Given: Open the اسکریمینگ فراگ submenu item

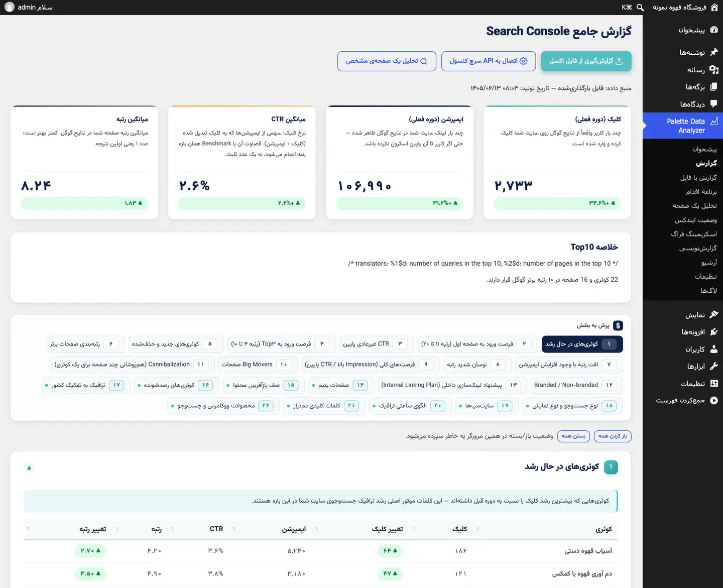Looking at the screenshot, I should tap(694, 234).
